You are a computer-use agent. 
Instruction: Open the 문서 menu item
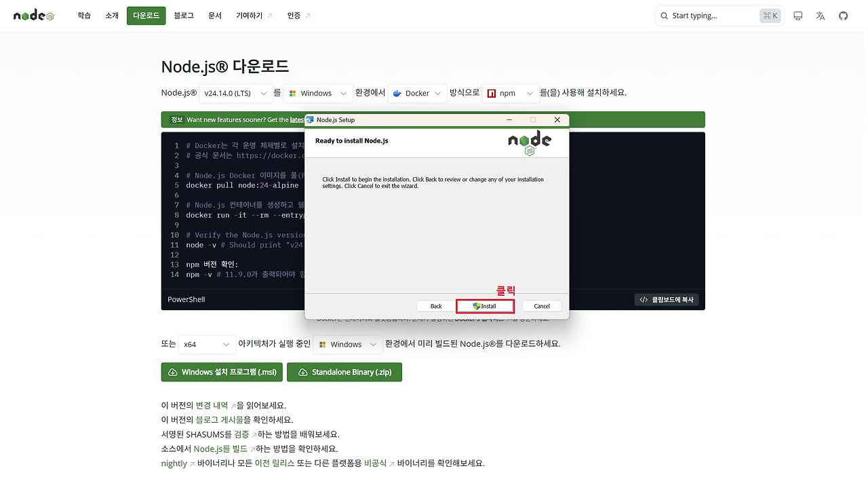(x=215, y=16)
